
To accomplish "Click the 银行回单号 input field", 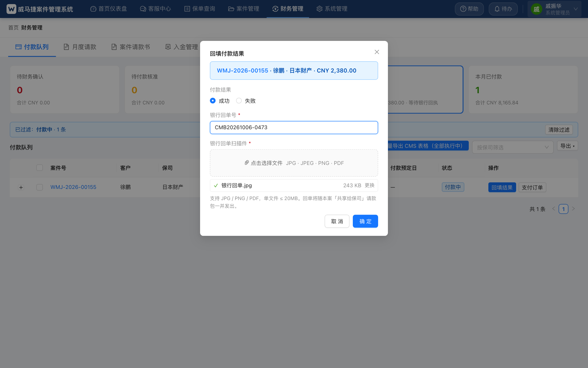I will (294, 128).
